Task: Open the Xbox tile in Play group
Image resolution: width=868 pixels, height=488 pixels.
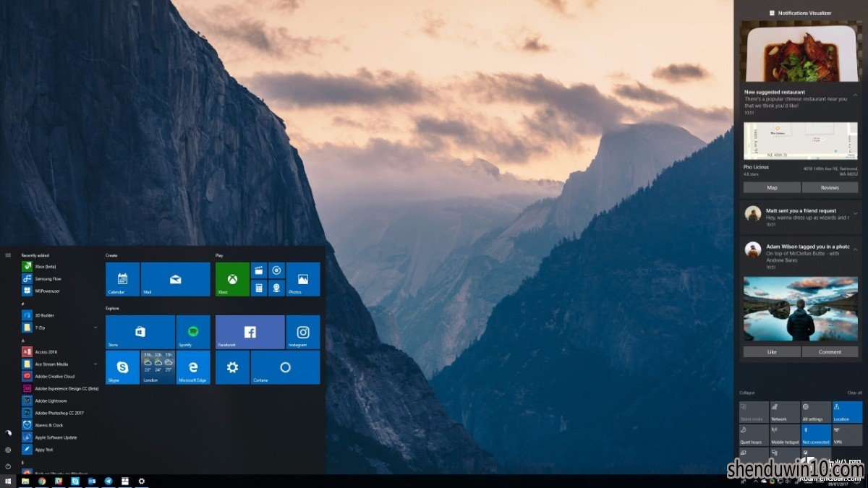Action: 232,279
